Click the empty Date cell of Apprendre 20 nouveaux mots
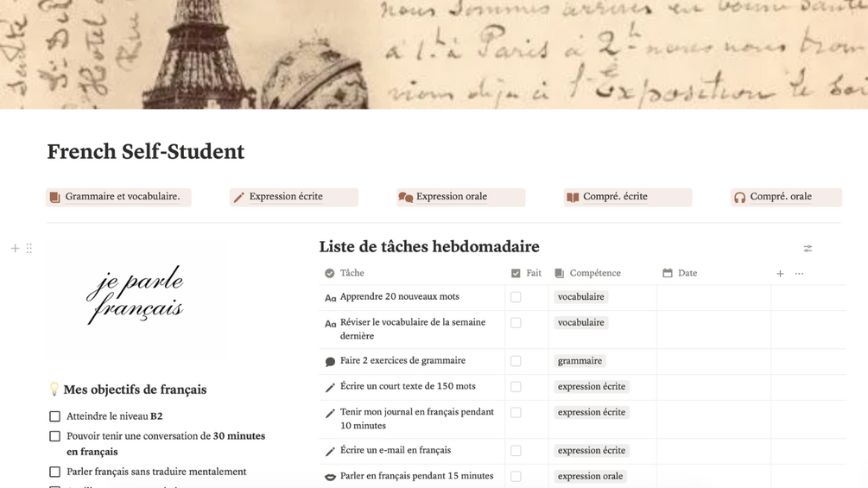Screen dimensions: 868x488 point(713,297)
